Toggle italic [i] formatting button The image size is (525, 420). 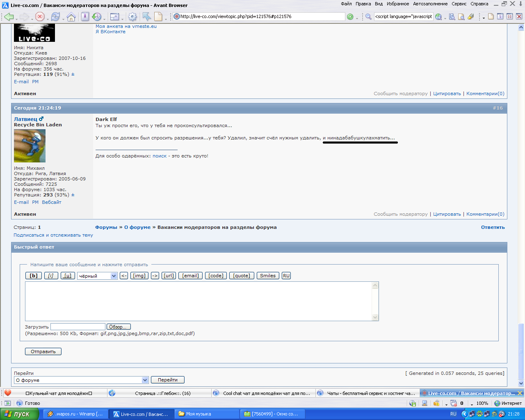point(51,276)
